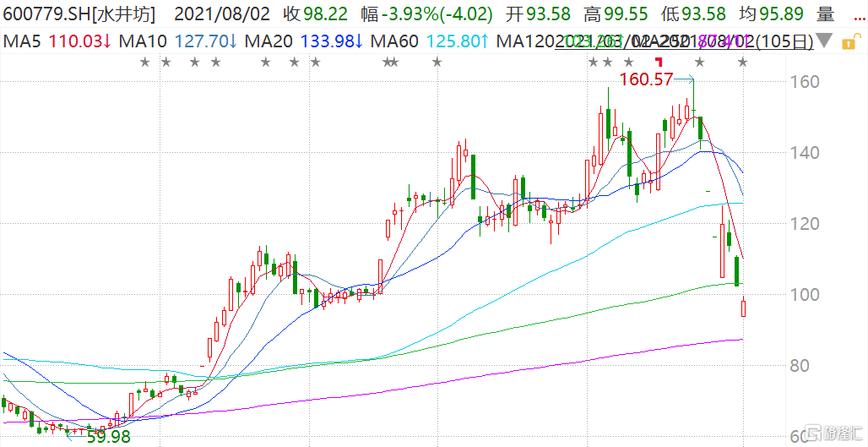Select the MA10 127.70 indicator label
Screen dimensions: 868x447
[x=179, y=41]
